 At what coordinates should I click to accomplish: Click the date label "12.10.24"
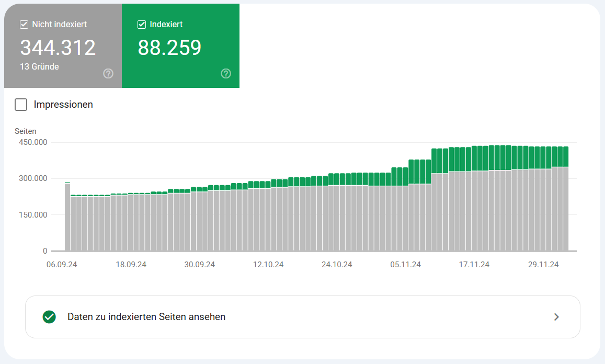[x=268, y=265]
